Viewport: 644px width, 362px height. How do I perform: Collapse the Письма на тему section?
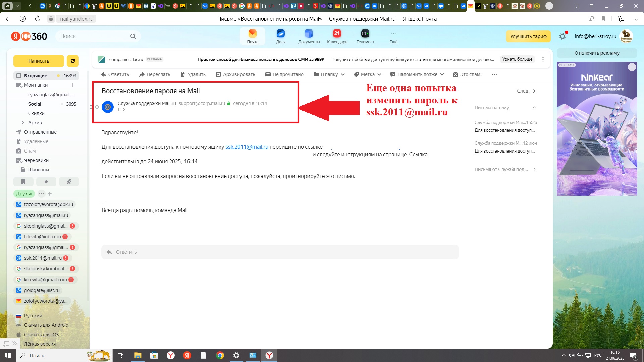(534, 108)
